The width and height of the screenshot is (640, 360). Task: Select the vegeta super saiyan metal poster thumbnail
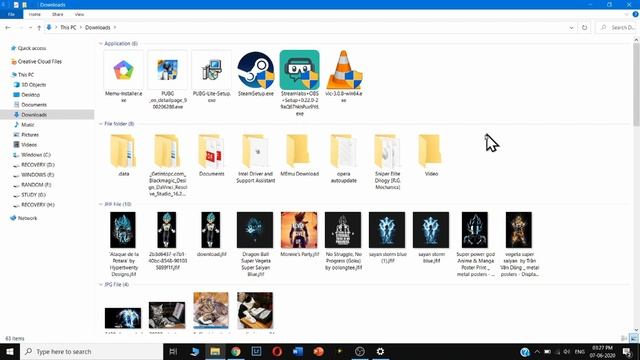click(x=519, y=230)
